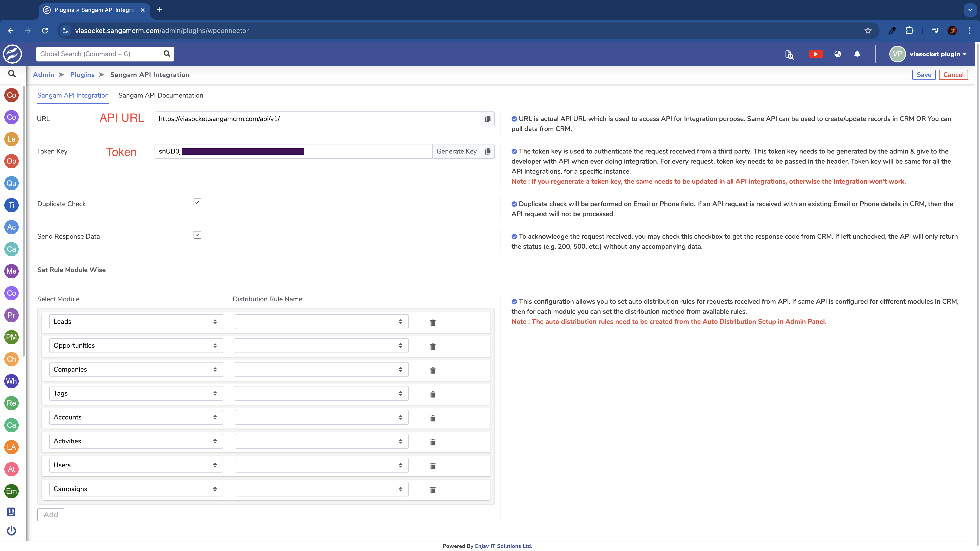
Task: Click the document search icon in header
Action: 789,55
